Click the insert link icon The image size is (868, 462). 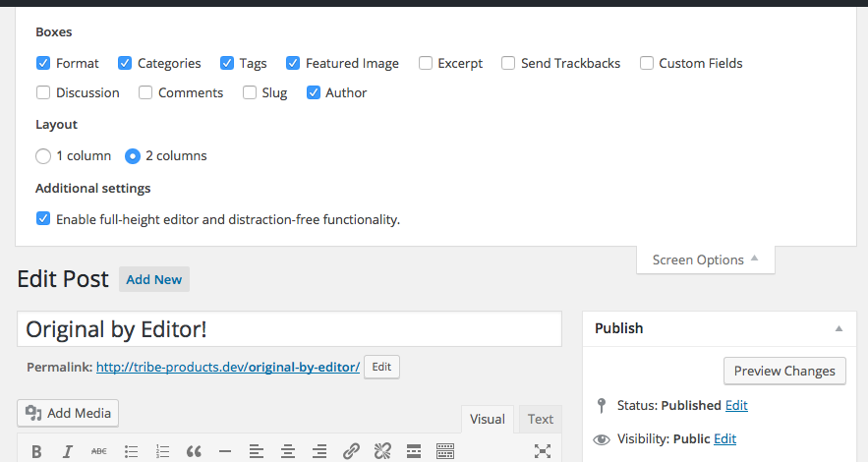tap(351, 451)
